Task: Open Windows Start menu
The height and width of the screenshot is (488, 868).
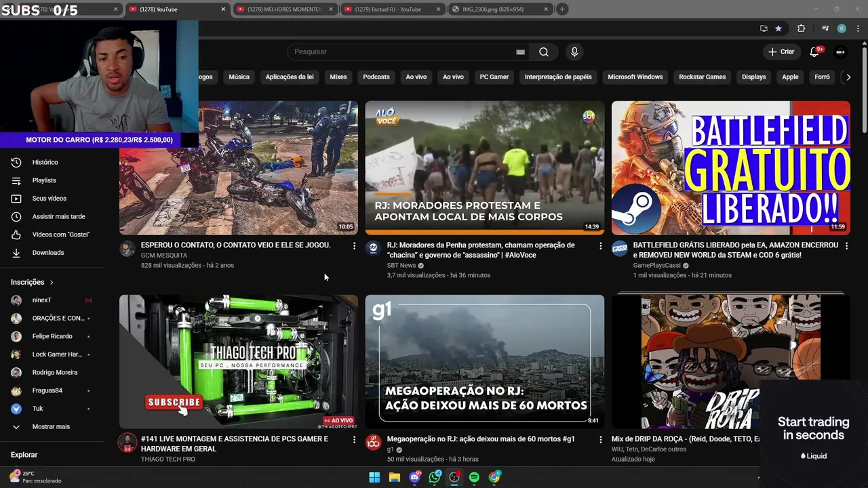Action: 374,477
